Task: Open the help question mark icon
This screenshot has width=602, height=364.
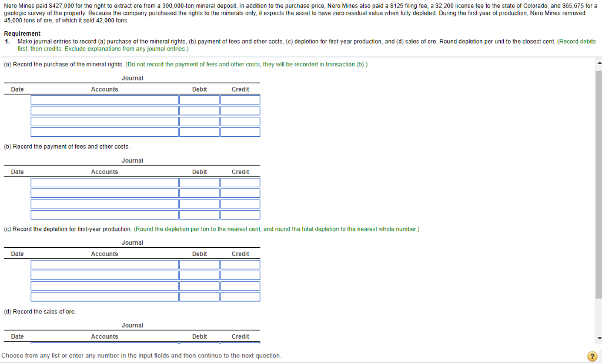Action: (592, 356)
